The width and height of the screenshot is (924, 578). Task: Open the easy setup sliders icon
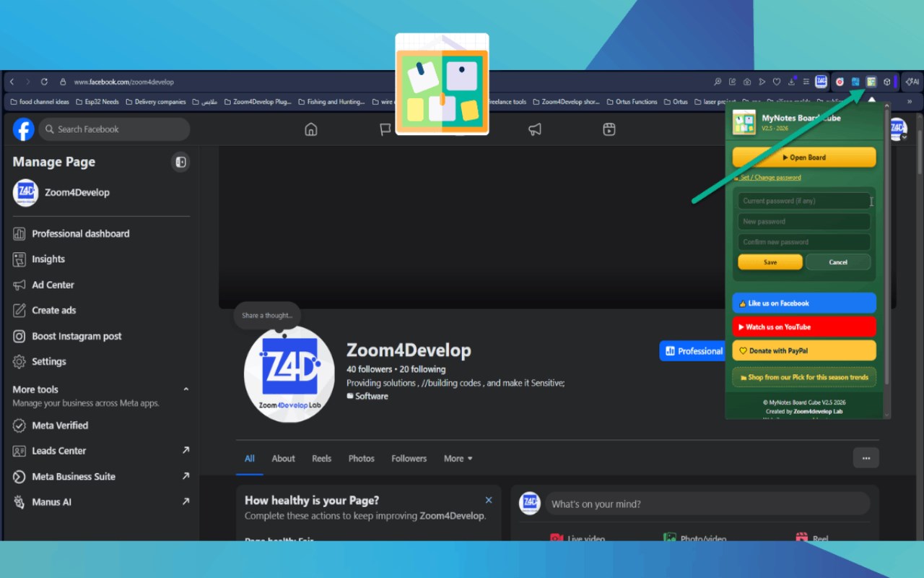coord(806,82)
